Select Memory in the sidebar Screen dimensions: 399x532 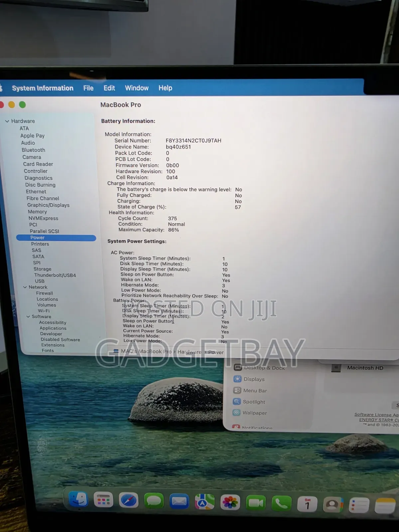[37, 211]
